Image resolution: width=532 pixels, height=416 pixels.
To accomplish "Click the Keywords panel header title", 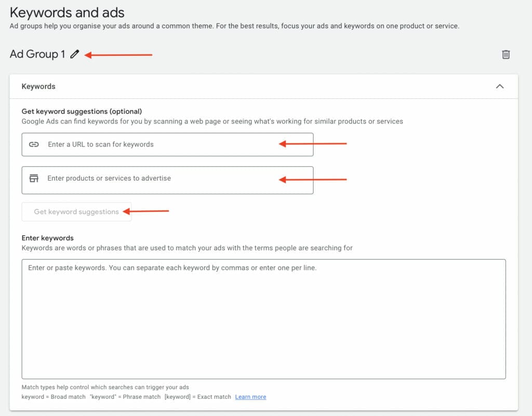I will coord(38,86).
